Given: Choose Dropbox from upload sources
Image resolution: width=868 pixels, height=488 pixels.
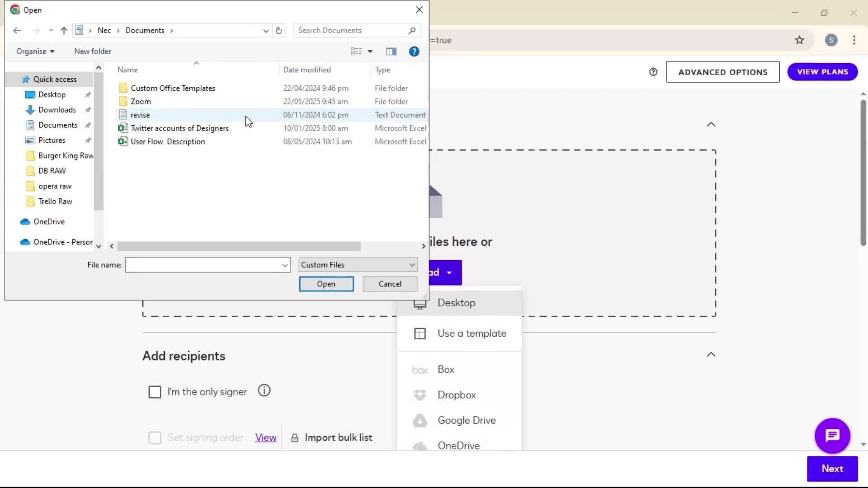Looking at the screenshot, I should pos(459,395).
